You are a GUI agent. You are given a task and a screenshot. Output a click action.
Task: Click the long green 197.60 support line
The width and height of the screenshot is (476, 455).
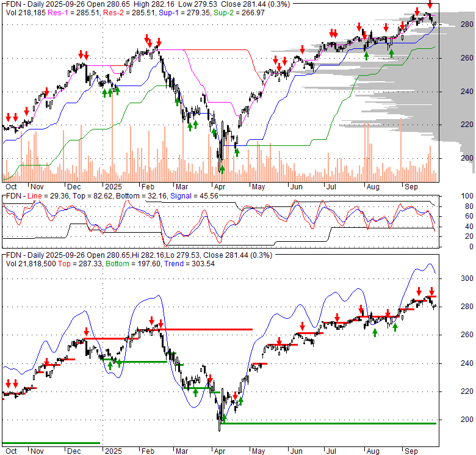(330, 423)
